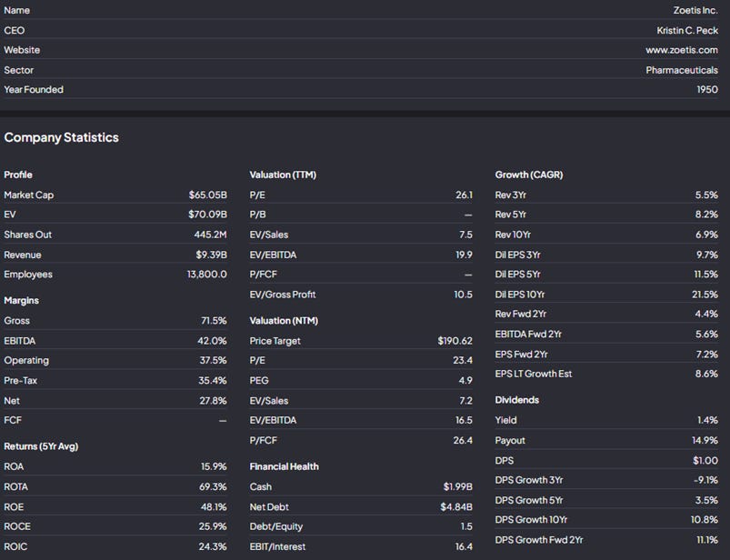Click DPS Growth 10Yr value 10.8%
The width and height of the screenshot is (730, 560).
(705, 519)
